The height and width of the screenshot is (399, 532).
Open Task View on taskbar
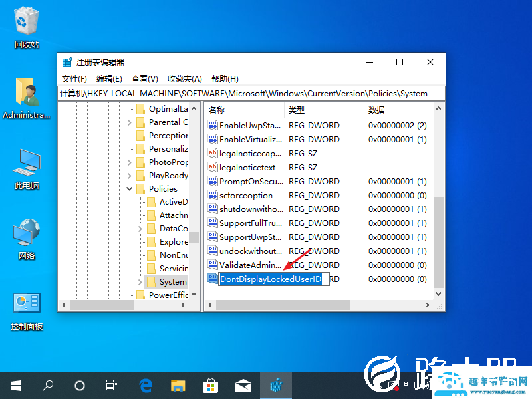[112, 386]
